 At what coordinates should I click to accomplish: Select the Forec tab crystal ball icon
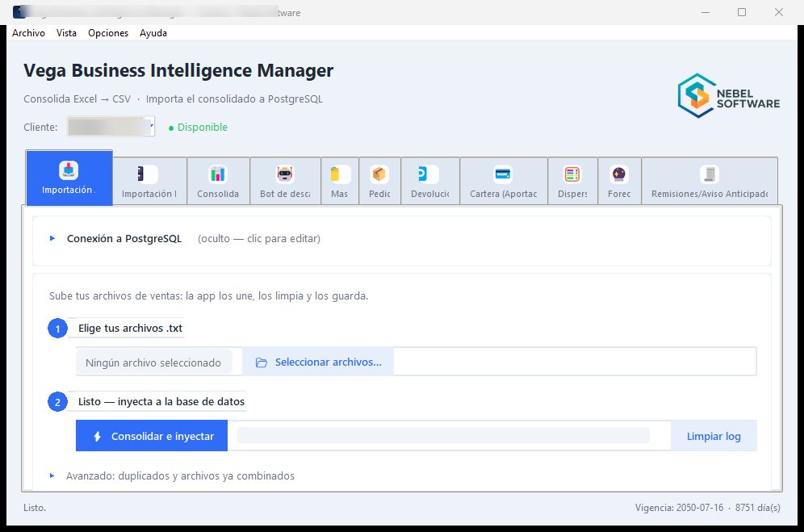(x=619, y=181)
